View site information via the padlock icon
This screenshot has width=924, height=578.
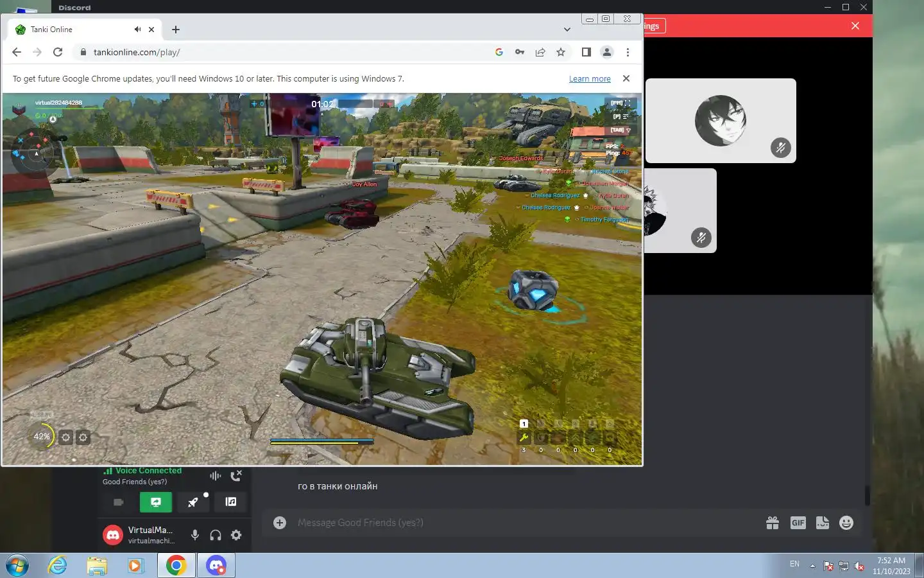pos(83,52)
